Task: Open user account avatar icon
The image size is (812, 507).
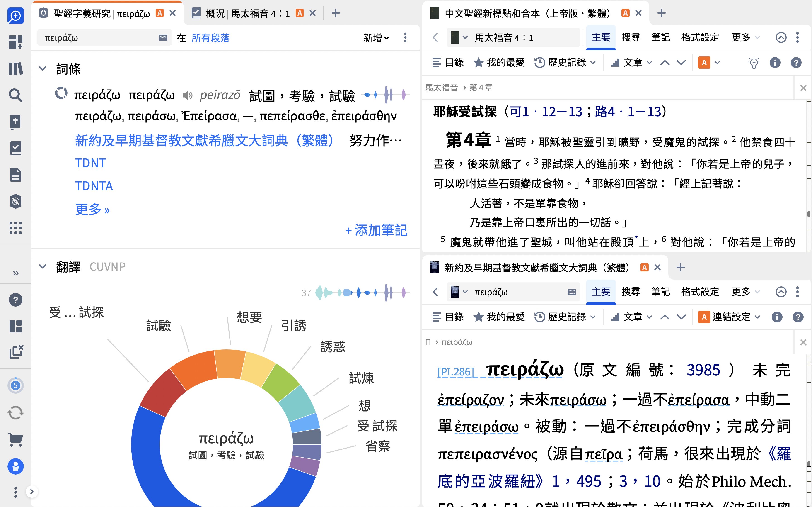Action: 15,466
